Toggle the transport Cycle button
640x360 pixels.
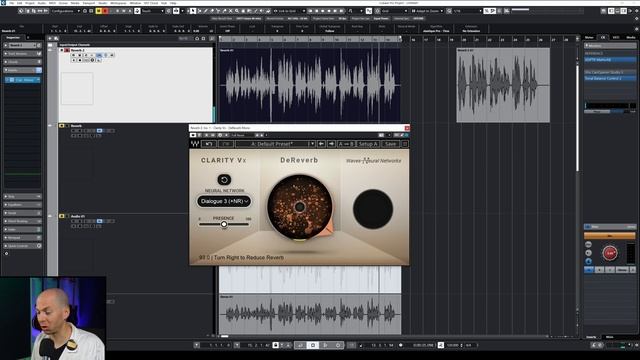(x=300, y=345)
